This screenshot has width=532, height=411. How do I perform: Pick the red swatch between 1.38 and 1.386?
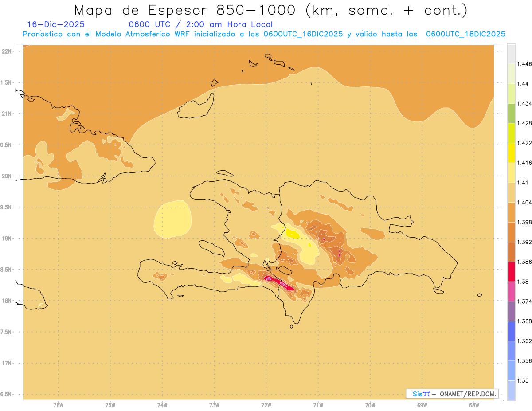pyautogui.click(x=511, y=271)
